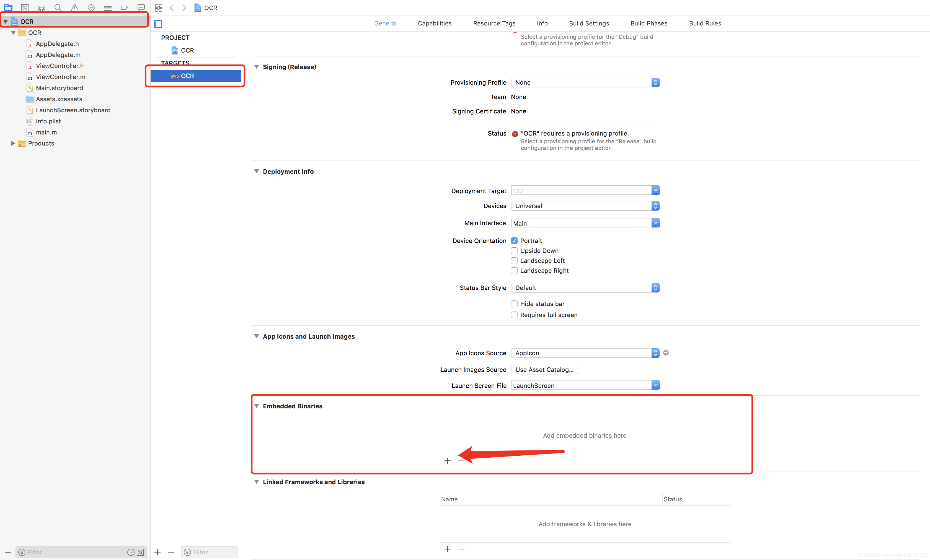Open the Issue navigator warning icon
Viewport: 930px width, 560px height.
click(75, 7)
